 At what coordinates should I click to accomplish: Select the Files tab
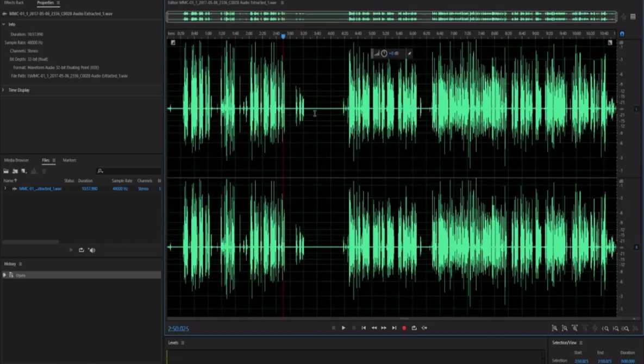pyautogui.click(x=45, y=160)
